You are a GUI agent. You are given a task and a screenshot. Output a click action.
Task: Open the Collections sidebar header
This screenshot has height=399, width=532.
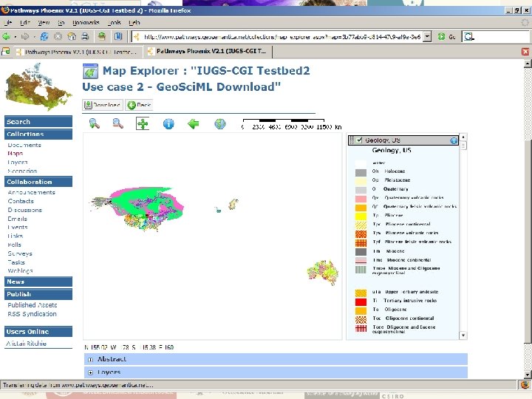point(38,134)
